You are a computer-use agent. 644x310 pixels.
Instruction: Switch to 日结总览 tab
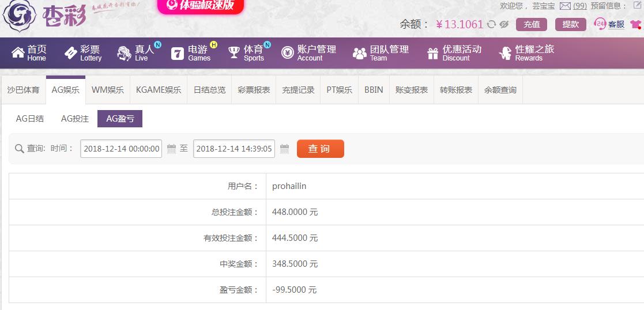click(x=209, y=90)
